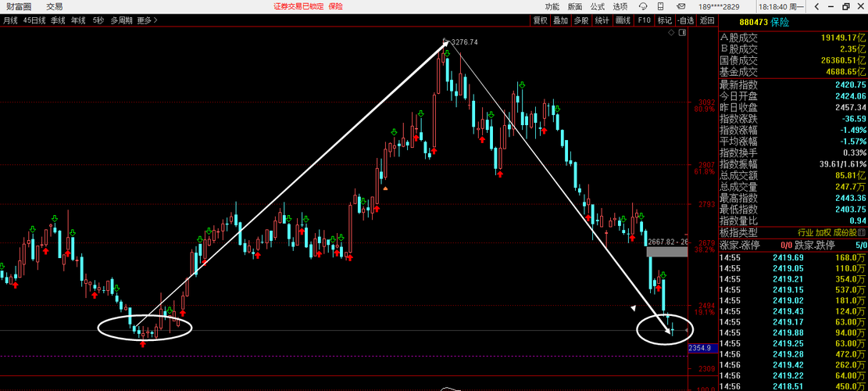Toggle -自选 watchlist removal

685,20
